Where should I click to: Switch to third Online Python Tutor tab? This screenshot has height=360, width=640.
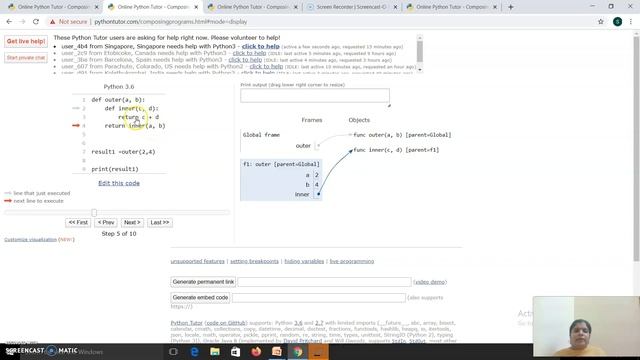click(253, 7)
